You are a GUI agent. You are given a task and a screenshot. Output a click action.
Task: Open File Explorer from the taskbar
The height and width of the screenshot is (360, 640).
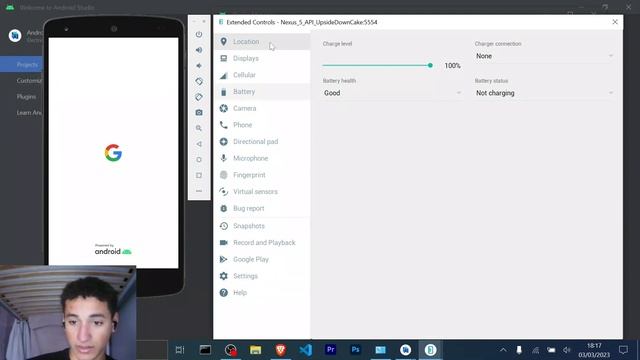click(256, 350)
